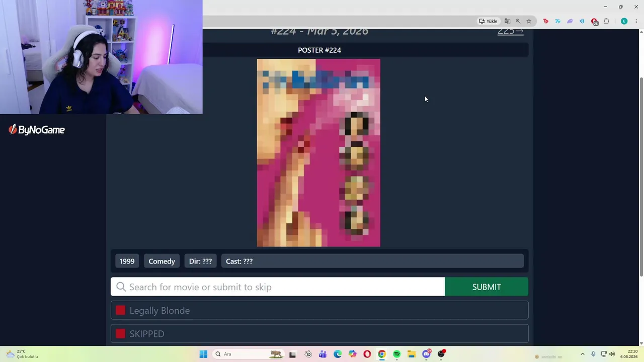
Task: Click the ByNoGame logo overlay
Action: tap(37, 130)
